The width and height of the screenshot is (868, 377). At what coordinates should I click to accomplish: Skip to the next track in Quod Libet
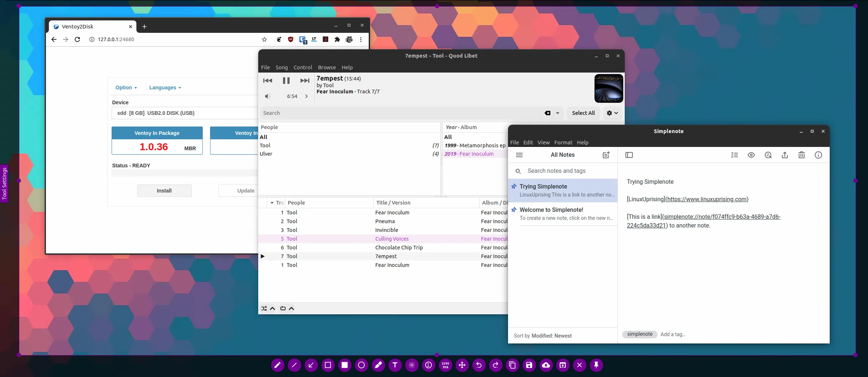click(305, 81)
